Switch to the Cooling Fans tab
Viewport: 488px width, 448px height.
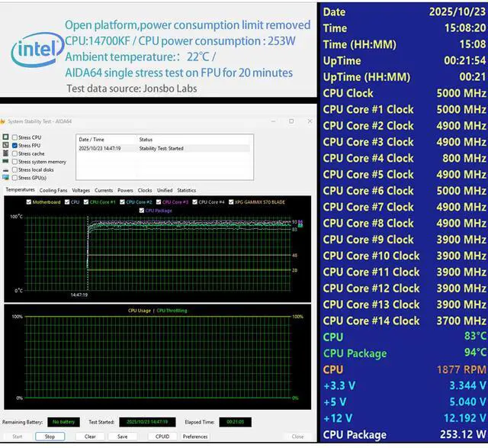coord(53,190)
